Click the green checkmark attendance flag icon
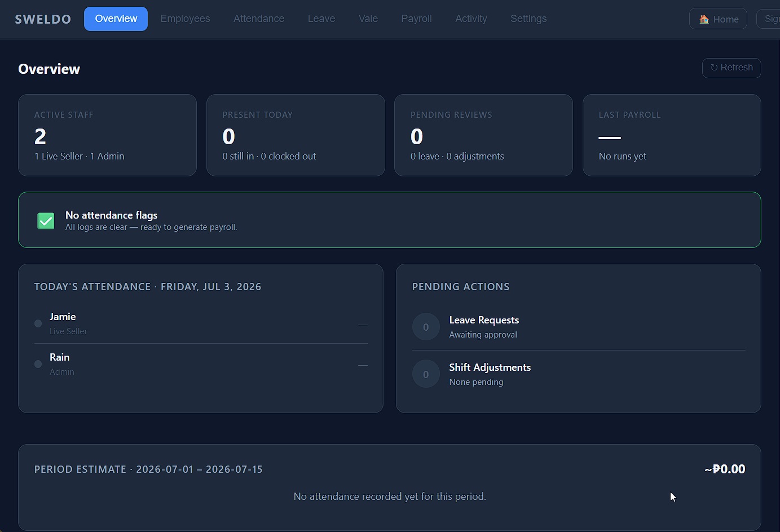Screen dimensions: 780x532 click(x=46, y=221)
